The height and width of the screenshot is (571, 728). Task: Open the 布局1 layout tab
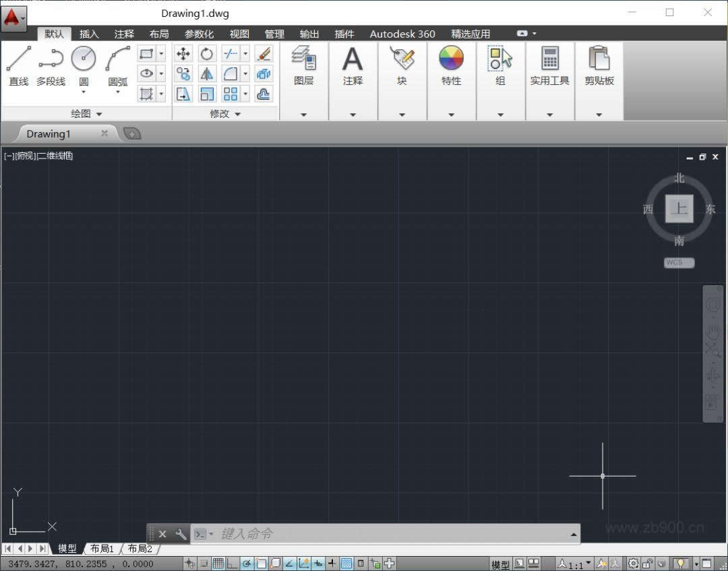coord(101,548)
